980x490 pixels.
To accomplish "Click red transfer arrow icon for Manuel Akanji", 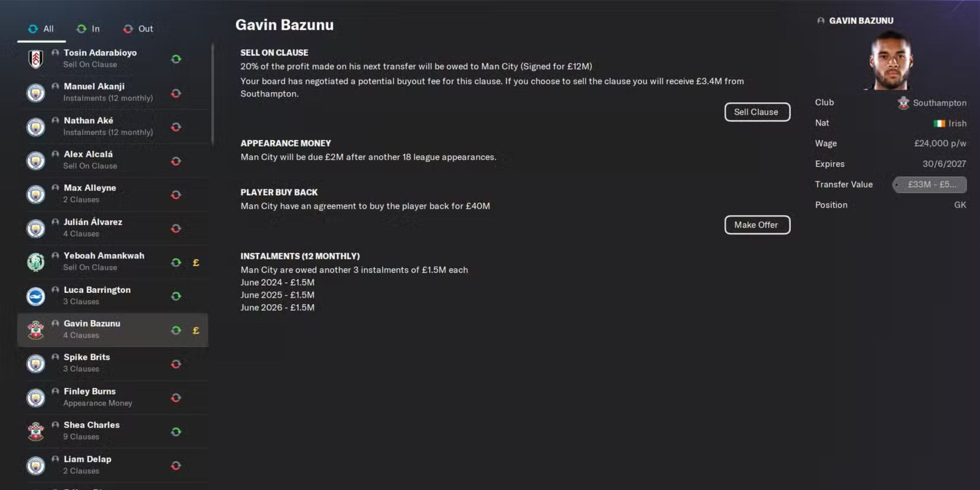I will [x=176, y=93].
